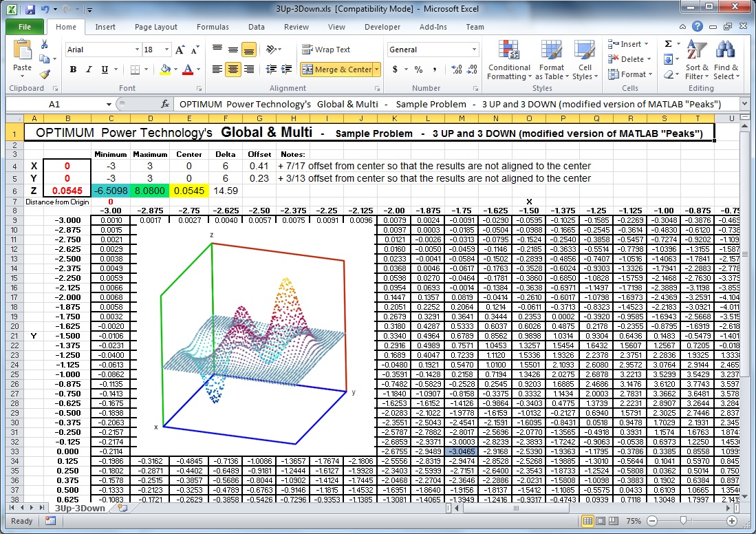Image resolution: width=756 pixels, height=534 pixels.
Task: Click the Save icon in Quick Access toolbar
Action: coord(30,9)
